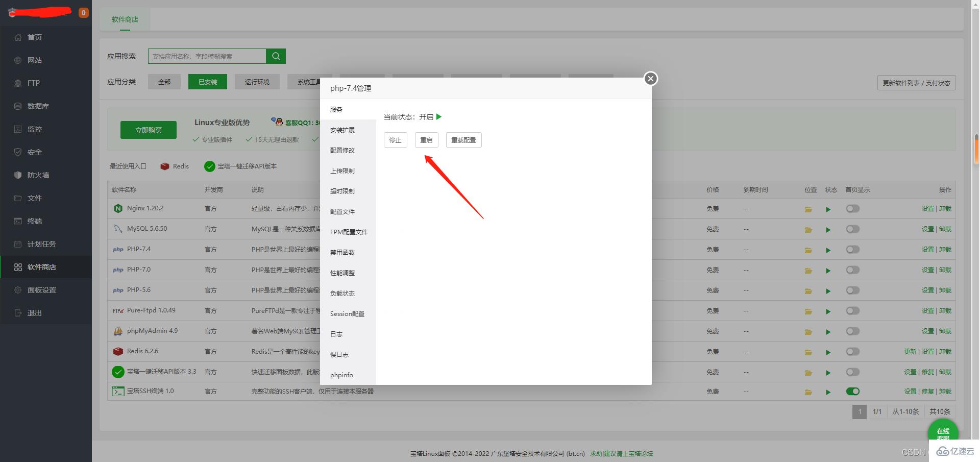Click the Pure-Ftpd status play icon
Screen dimensions: 980x462
click(828, 311)
